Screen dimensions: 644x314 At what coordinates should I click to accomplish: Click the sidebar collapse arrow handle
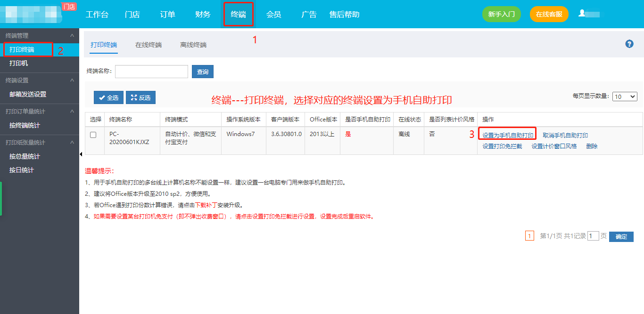click(x=81, y=154)
